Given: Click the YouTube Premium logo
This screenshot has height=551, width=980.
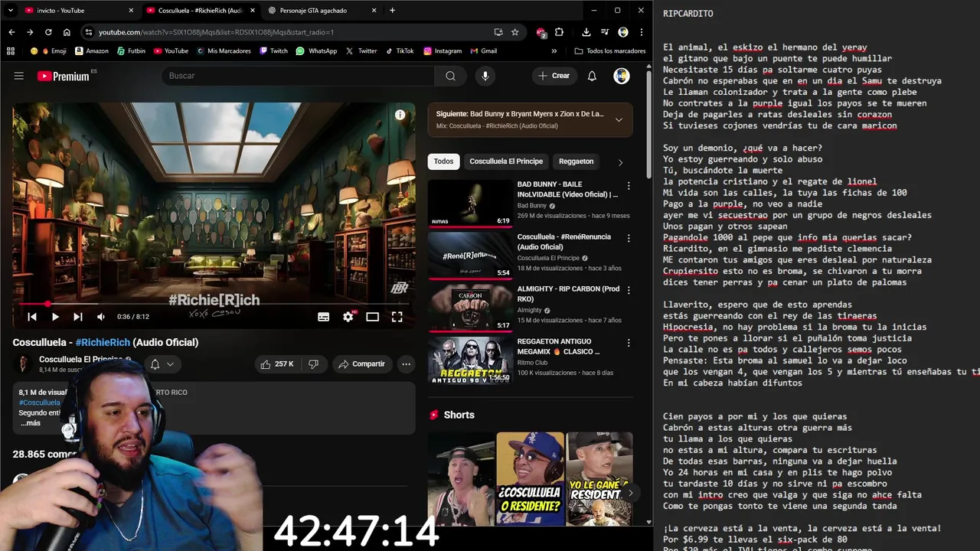Looking at the screenshot, I should click(63, 76).
